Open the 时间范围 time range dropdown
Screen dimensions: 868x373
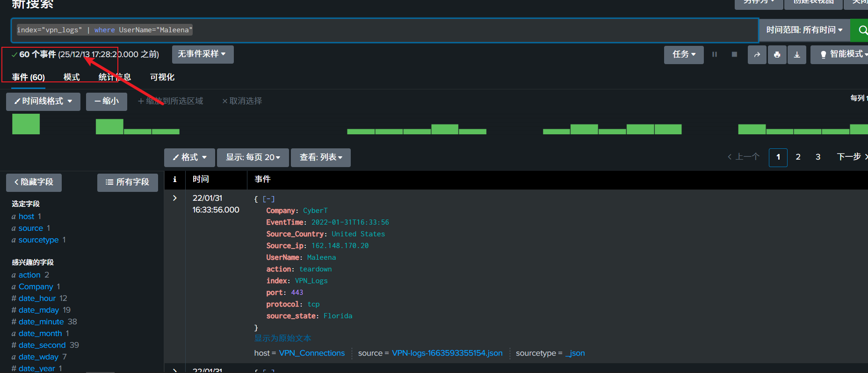pyautogui.click(x=804, y=30)
